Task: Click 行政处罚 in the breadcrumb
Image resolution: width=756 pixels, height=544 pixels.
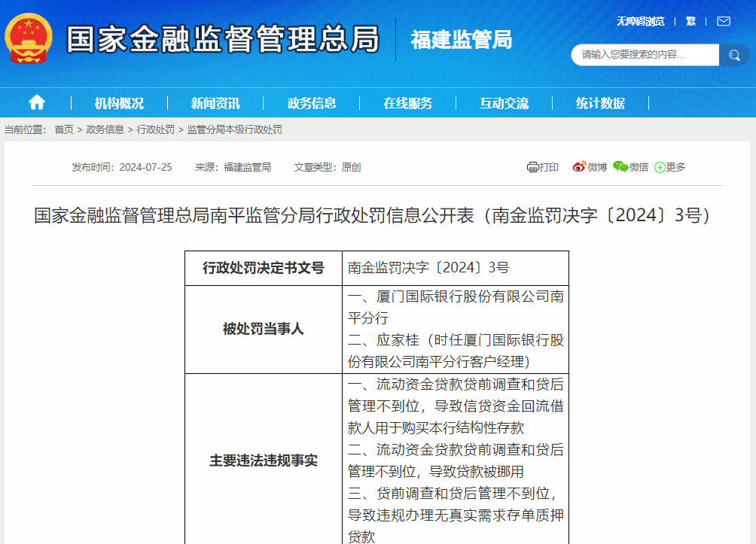Action: click(155, 129)
